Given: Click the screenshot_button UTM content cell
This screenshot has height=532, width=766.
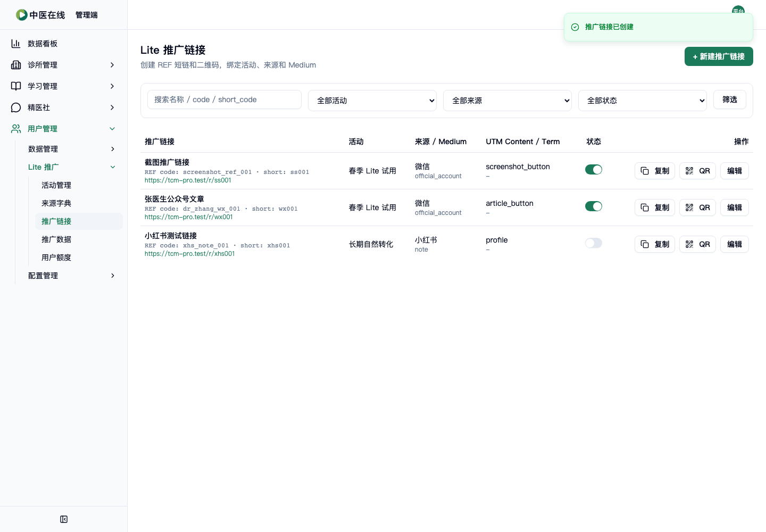Looking at the screenshot, I should click(x=518, y=167).
